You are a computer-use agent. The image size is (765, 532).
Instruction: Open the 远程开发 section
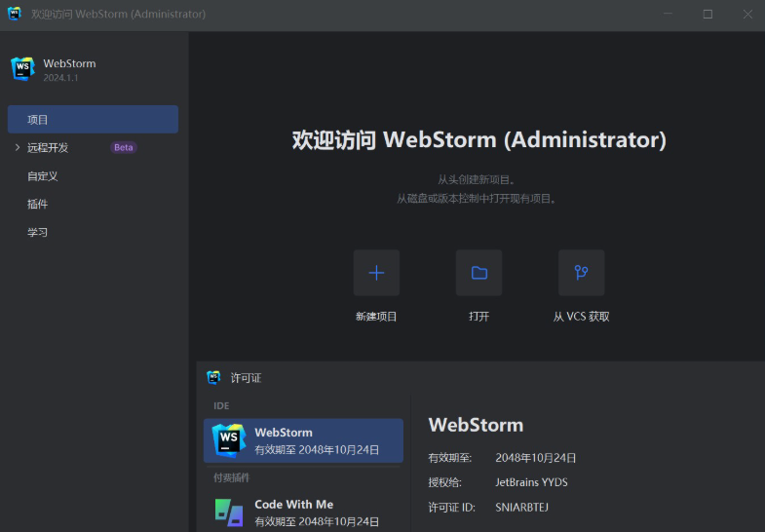pos(48,148)
